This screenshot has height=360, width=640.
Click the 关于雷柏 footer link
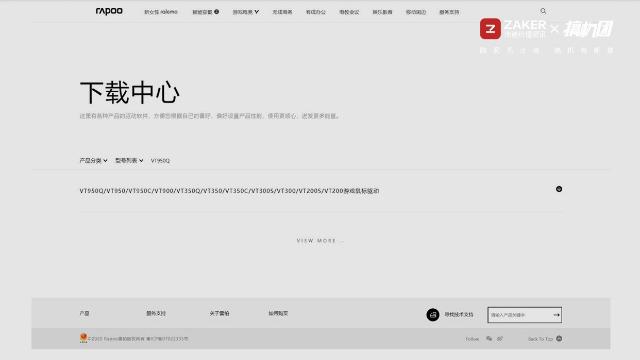[219, 313]
